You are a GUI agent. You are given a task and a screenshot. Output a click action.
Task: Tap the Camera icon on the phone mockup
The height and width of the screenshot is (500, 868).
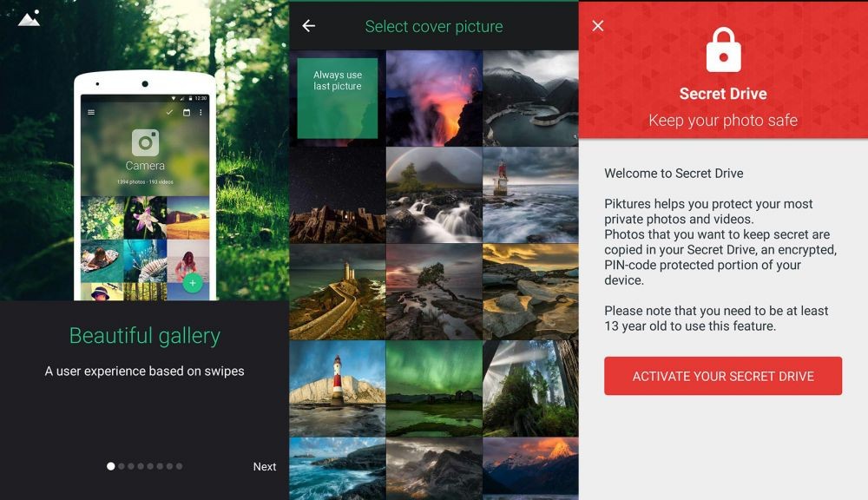(x=145, y=142)
